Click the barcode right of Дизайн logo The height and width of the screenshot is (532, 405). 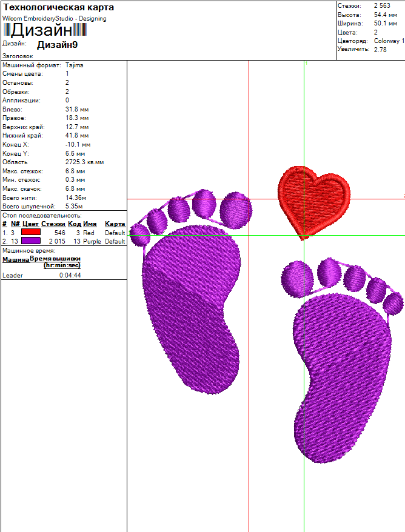click(x=81, y=30)
